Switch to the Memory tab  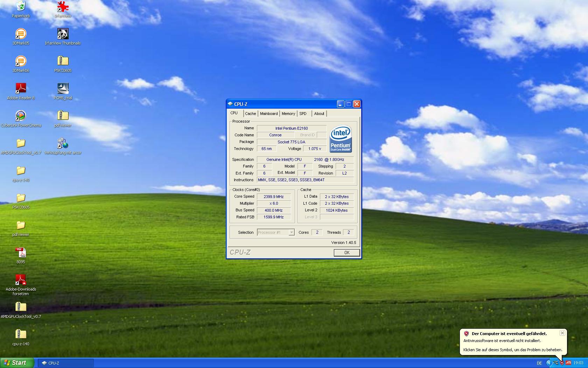point(288,114)
